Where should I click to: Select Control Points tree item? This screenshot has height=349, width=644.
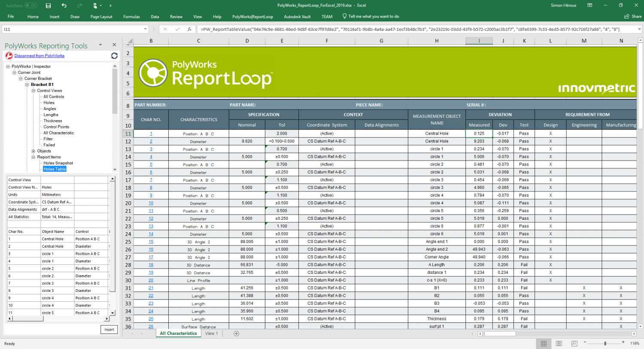pyautogui.click(x=56, y=127)
